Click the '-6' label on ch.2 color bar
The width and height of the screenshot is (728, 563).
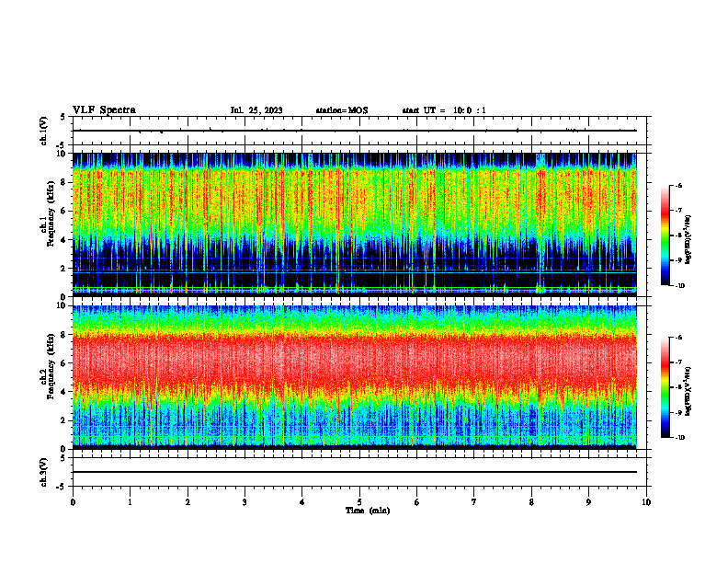click(x=678, y=338)
